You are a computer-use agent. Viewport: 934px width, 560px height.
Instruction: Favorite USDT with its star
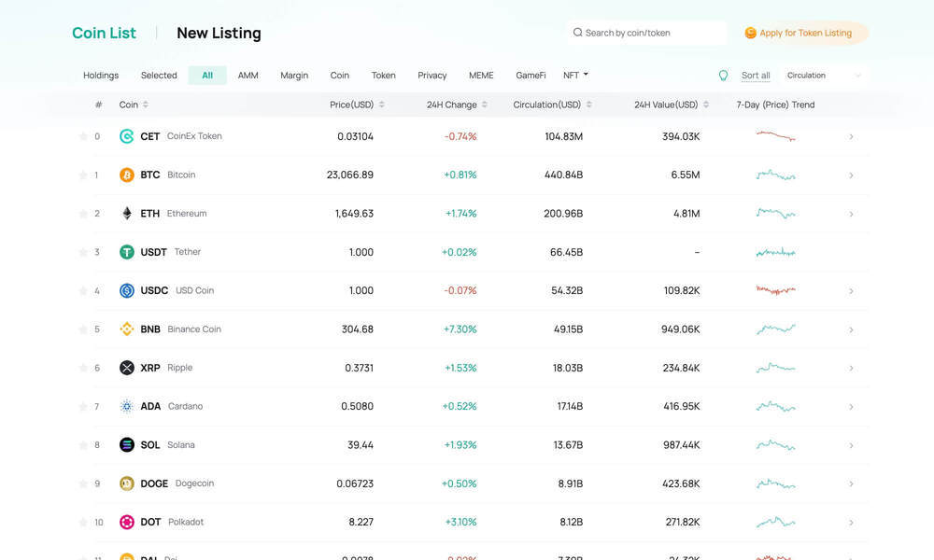83,252
